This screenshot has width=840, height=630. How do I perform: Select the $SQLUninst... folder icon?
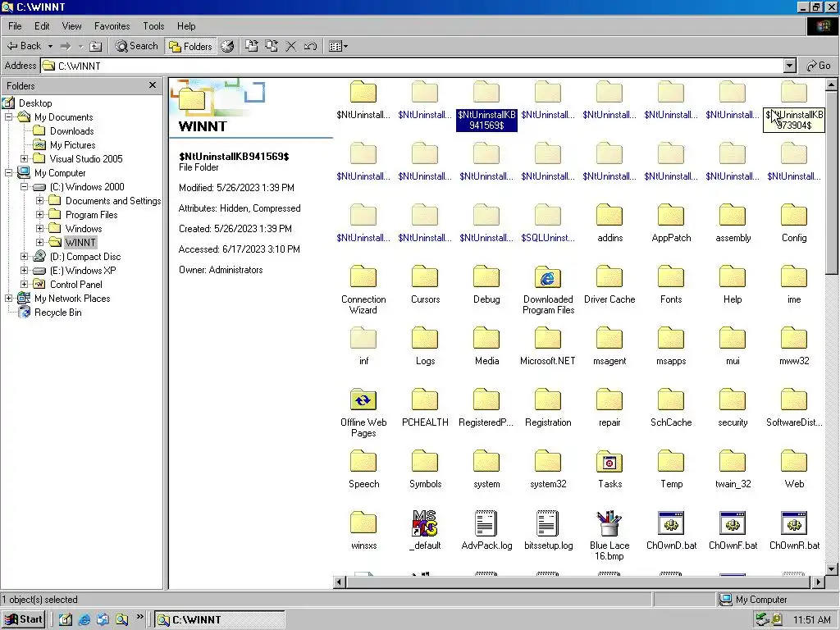coord(547,216)
